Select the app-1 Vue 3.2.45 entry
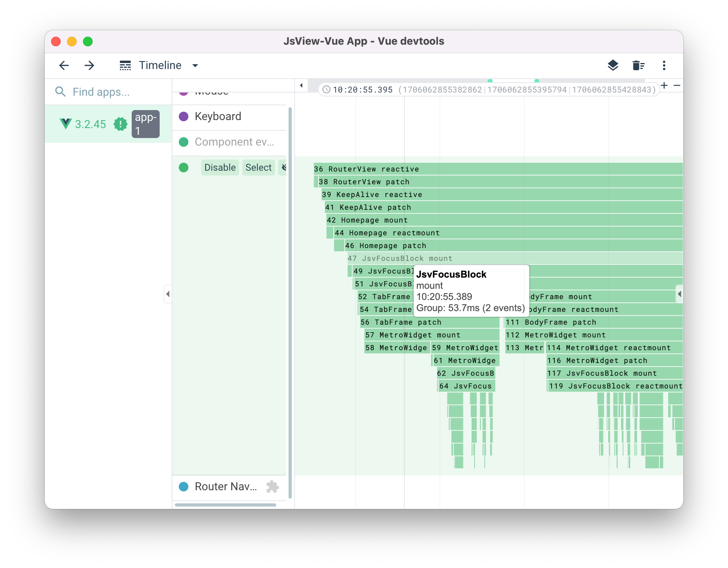This screenshot has width=728, height=568. pos(108,124)
